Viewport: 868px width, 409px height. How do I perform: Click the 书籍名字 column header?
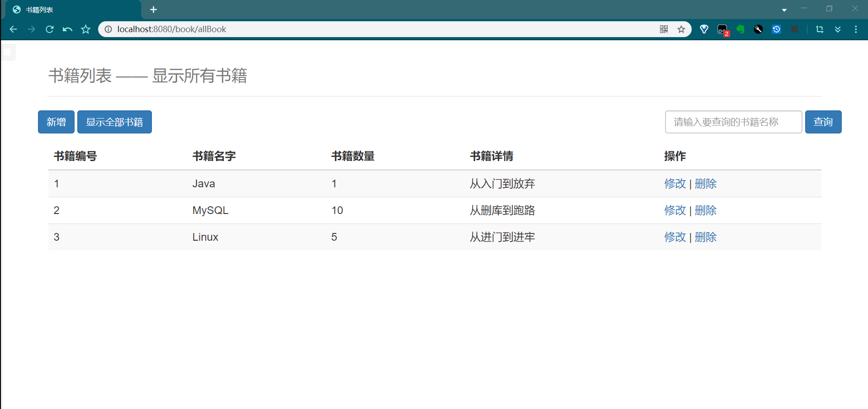[x=214, y=156]
